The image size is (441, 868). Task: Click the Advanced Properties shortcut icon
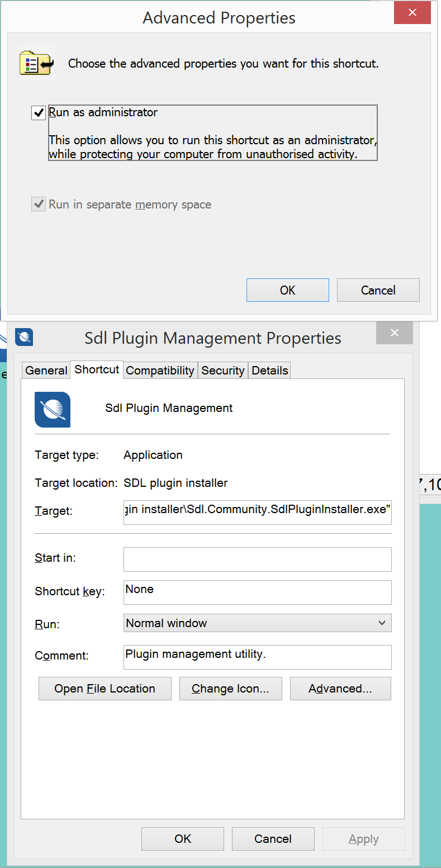[x=36, y=63]
